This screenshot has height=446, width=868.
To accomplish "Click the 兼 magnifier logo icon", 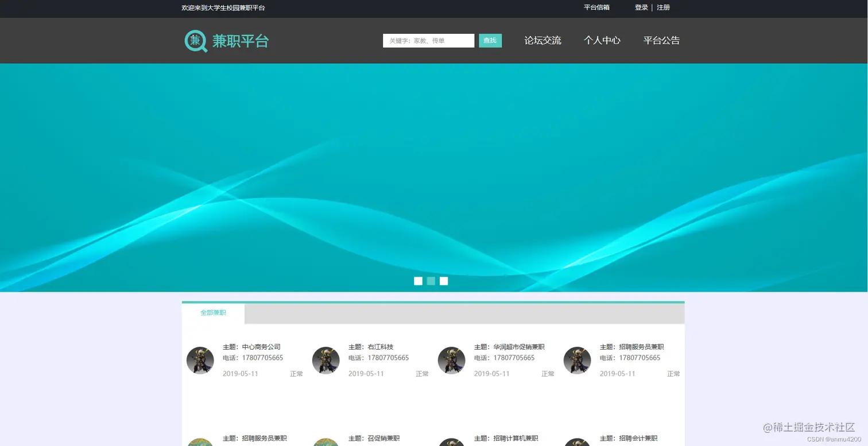I will click(x=195, y=40).
